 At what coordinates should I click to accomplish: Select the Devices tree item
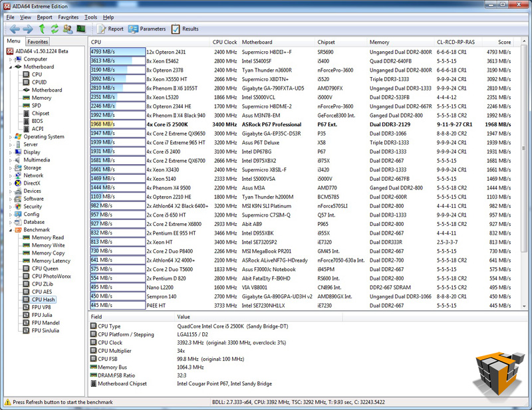[32, 191]
